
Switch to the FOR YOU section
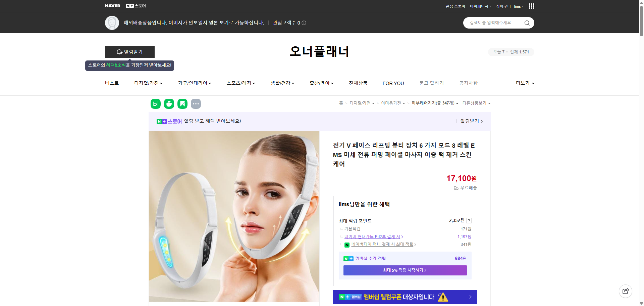point(393,83)
